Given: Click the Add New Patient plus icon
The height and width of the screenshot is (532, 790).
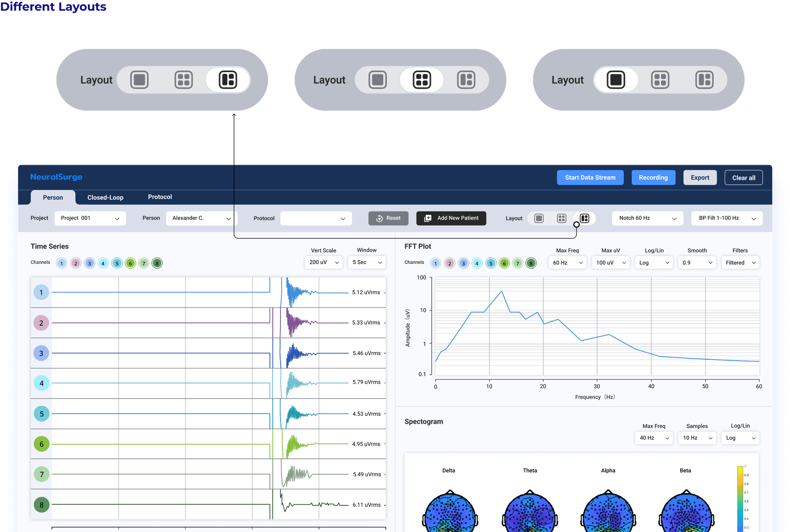Looking at the screenshot, I should (428, 218).
